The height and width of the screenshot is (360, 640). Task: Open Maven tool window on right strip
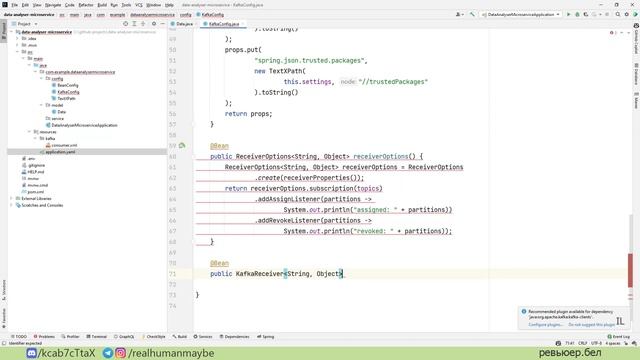click(x=636, y=100)
